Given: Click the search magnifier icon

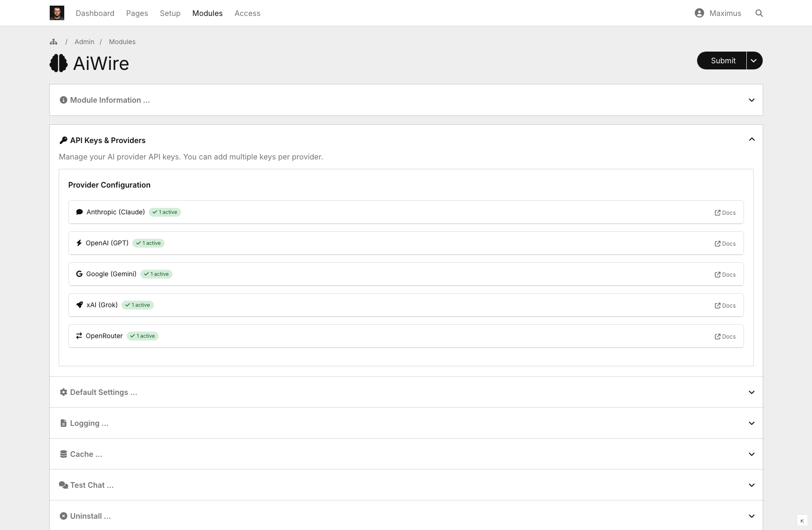Looking at the screenshot, I should click(x=759, y=13).
